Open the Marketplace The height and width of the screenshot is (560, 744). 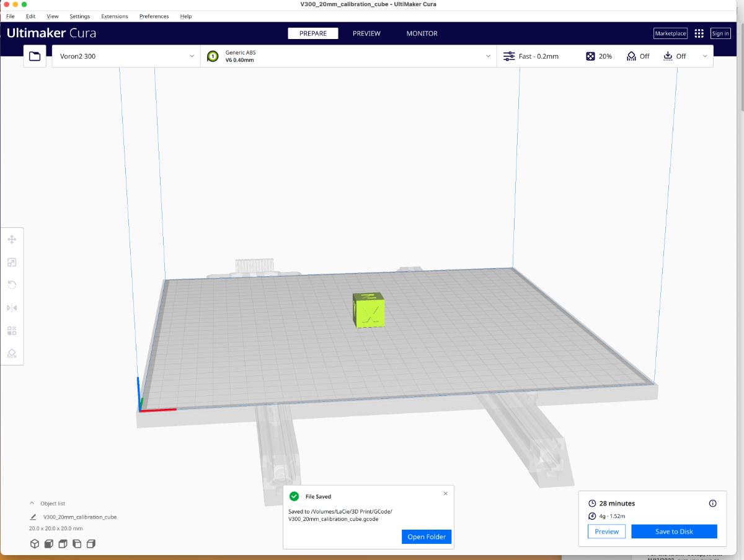coord(670,33)
